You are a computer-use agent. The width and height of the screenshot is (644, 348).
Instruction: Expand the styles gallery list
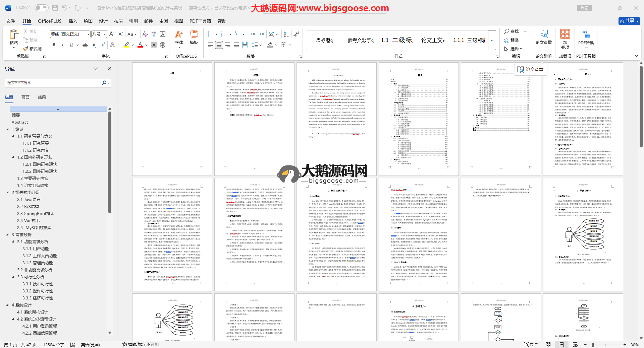[492, 40]
